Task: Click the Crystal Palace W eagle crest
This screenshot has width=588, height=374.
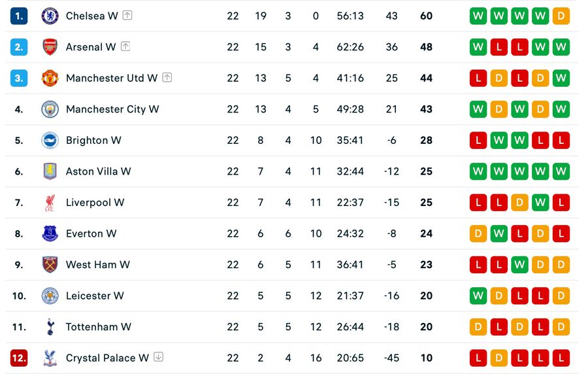Action: (50, 358)
